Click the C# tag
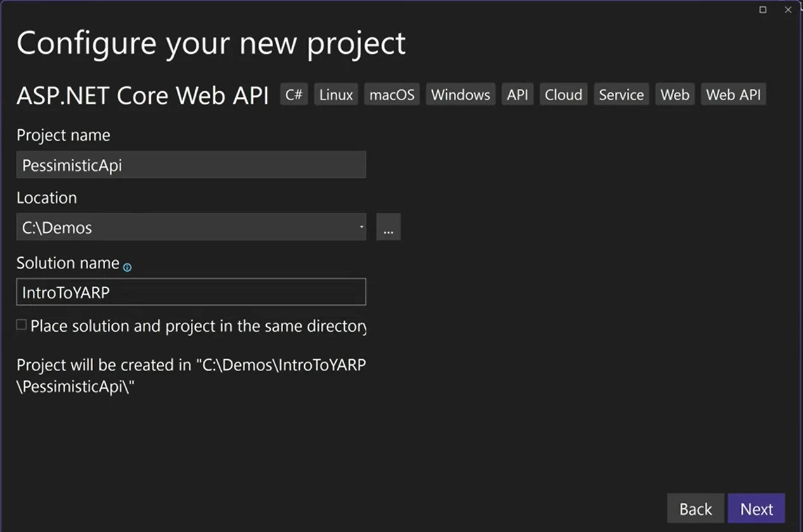 click(x=294, y=95)
